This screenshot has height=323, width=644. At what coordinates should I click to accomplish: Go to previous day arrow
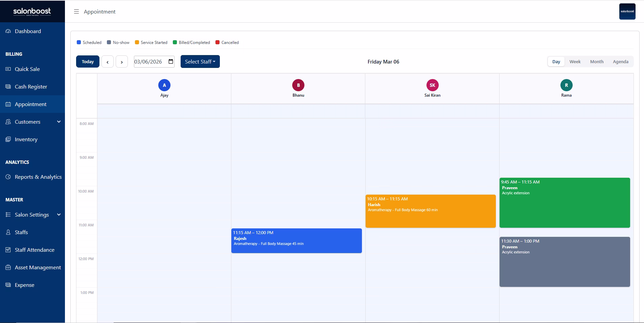[x=108, y=62]
